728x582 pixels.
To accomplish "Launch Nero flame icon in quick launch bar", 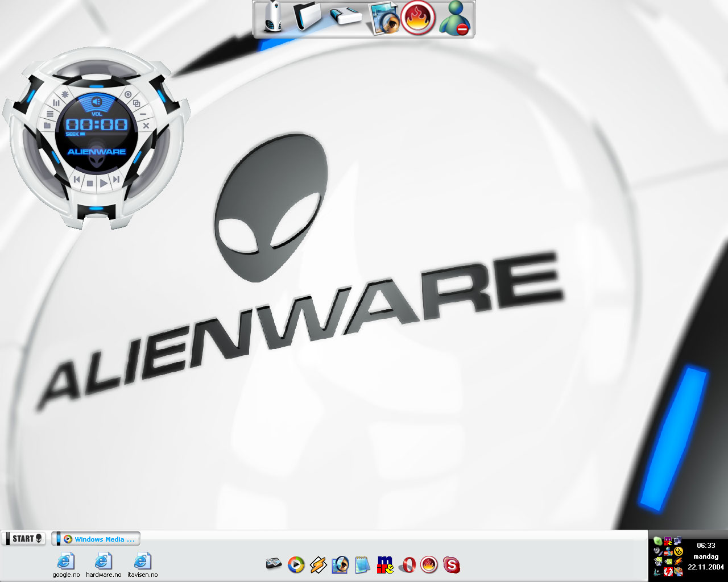I will 429,565.
